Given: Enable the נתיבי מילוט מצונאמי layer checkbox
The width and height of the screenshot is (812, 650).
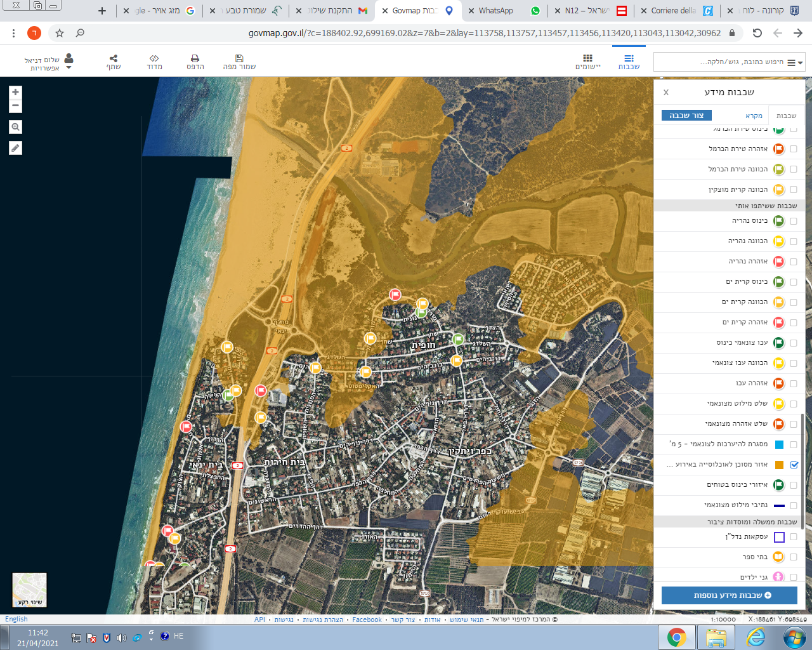Looking at the screenshot, I should point(794,505).
